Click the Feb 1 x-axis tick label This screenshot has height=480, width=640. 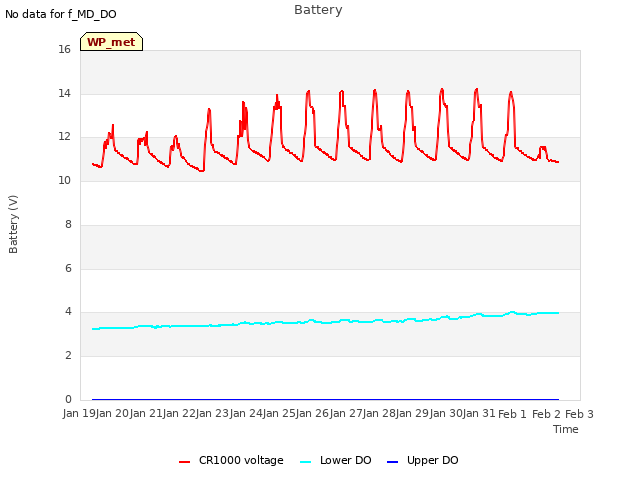[x=513, y=414]
